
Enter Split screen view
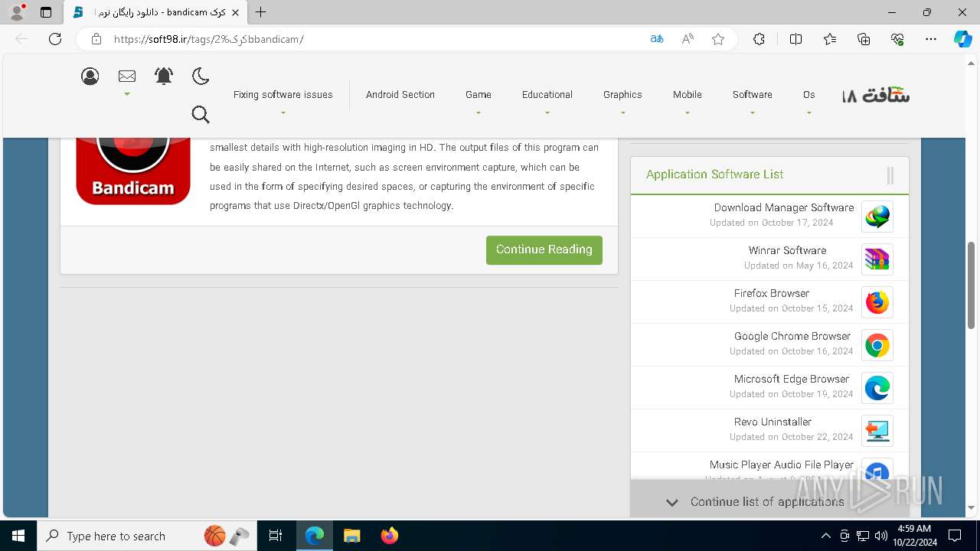795,39
